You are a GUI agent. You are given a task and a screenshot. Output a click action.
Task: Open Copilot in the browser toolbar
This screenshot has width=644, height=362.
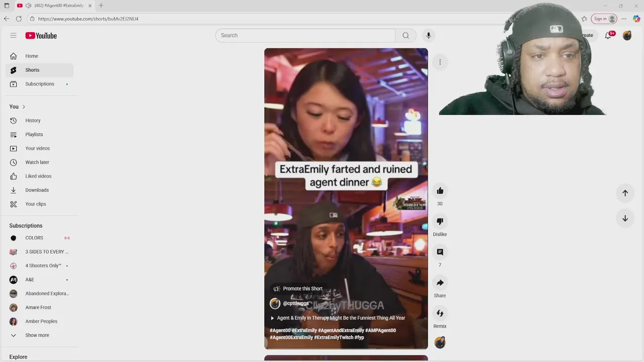tap(636, 19)
